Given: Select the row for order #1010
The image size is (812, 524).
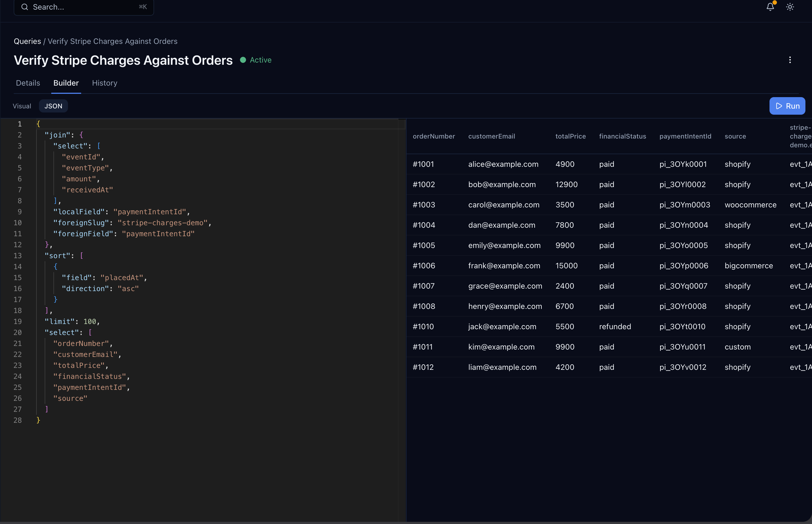Looking at the screenshot, I should tap(423, 327).
